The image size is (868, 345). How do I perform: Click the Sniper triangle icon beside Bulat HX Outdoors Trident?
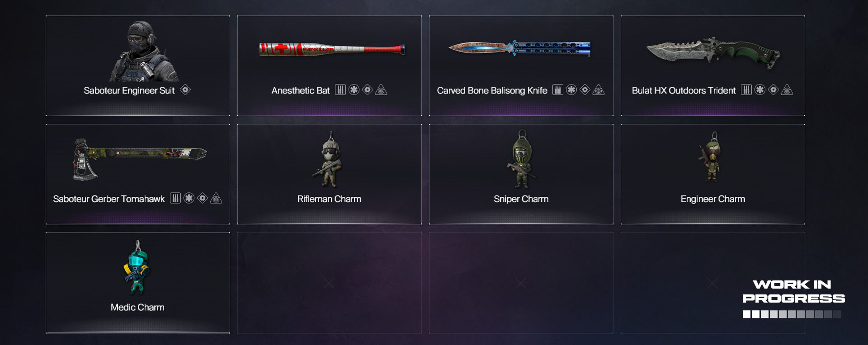click(787, 90)
